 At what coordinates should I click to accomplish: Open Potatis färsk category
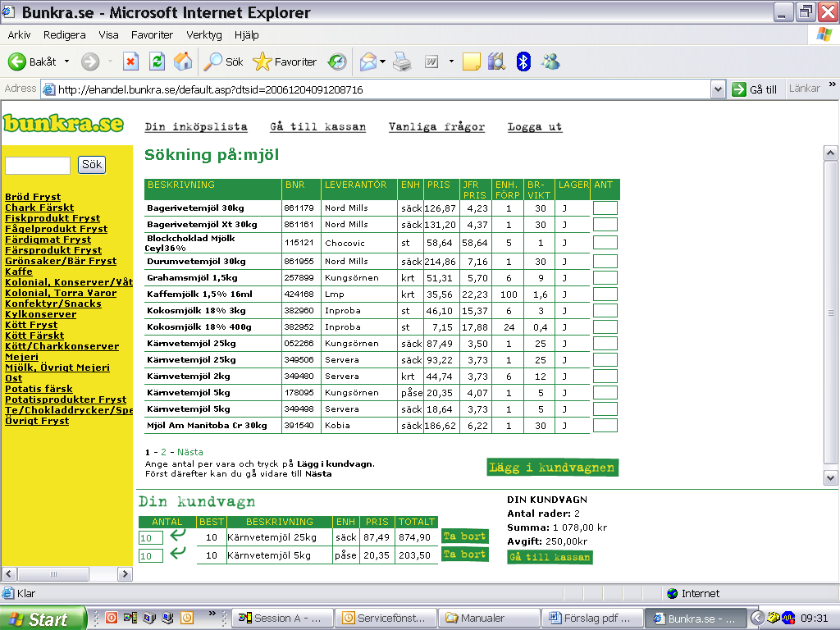click(x=39, y=389)
